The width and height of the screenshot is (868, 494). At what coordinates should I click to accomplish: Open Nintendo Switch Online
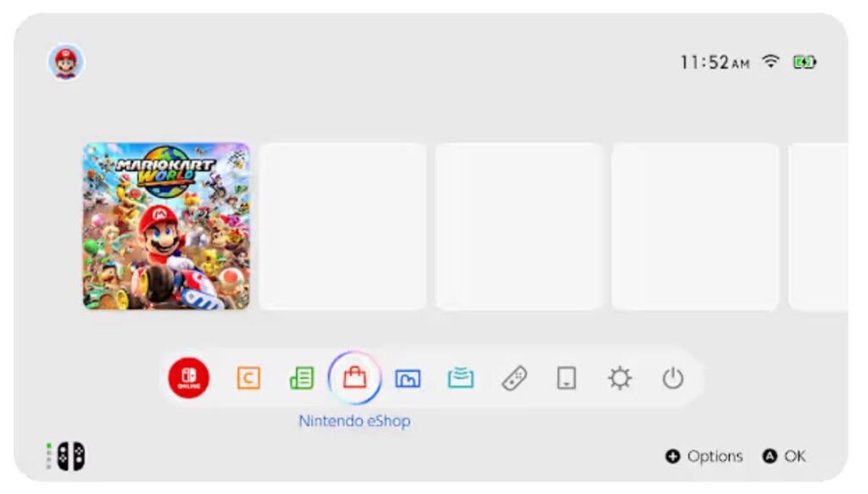click(190, 379)
